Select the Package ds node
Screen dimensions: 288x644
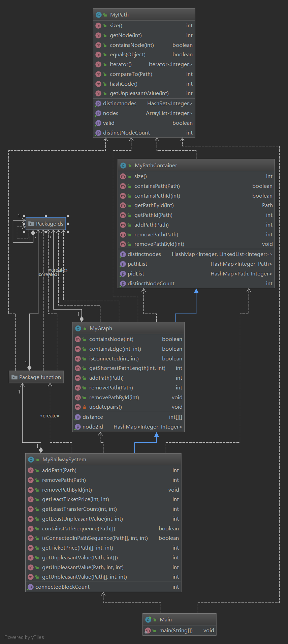tap(46, 224)
